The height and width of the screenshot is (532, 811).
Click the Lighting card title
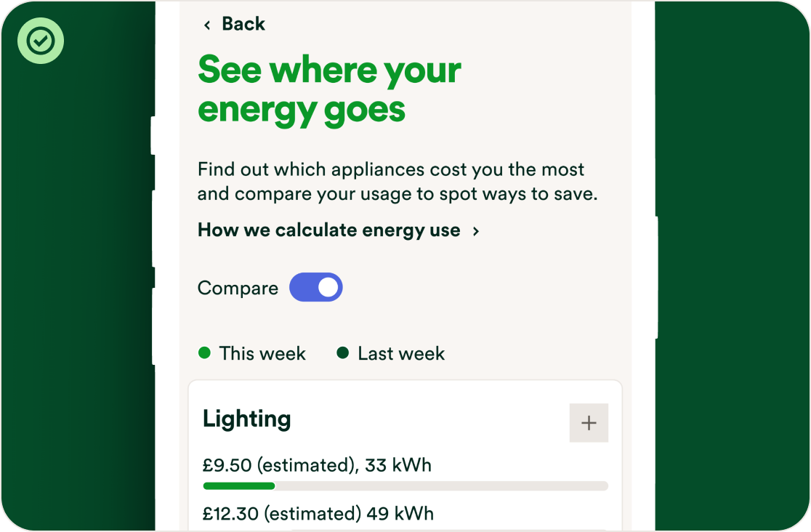247,419
